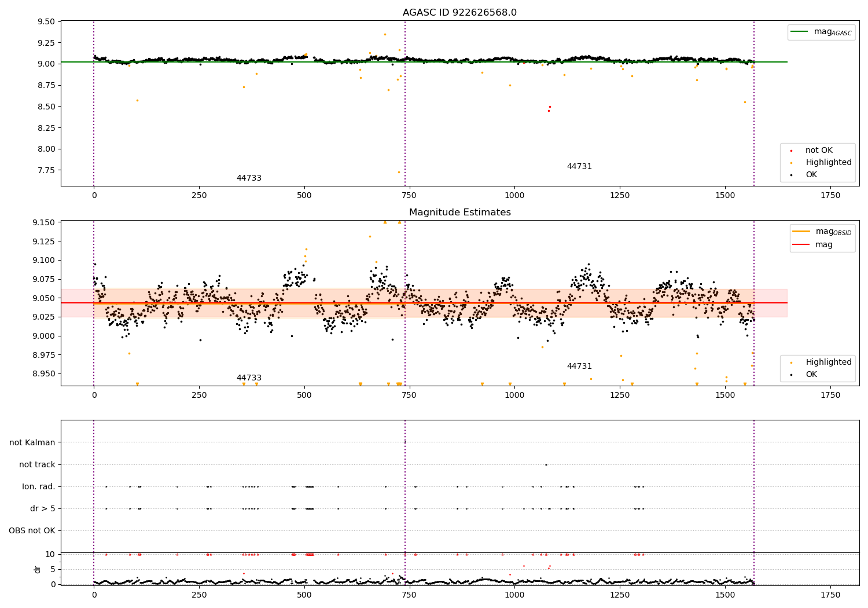The height and width of the screenshot is (608, 868).
Task: Click the 8.75 y-axis tick label
Action: click(x=46, y=85)
